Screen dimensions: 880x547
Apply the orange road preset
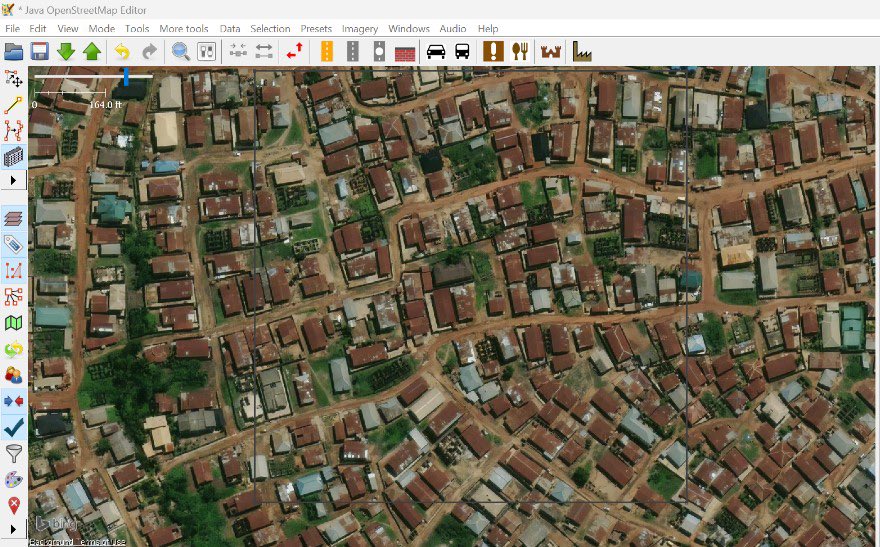coord(326,52)
